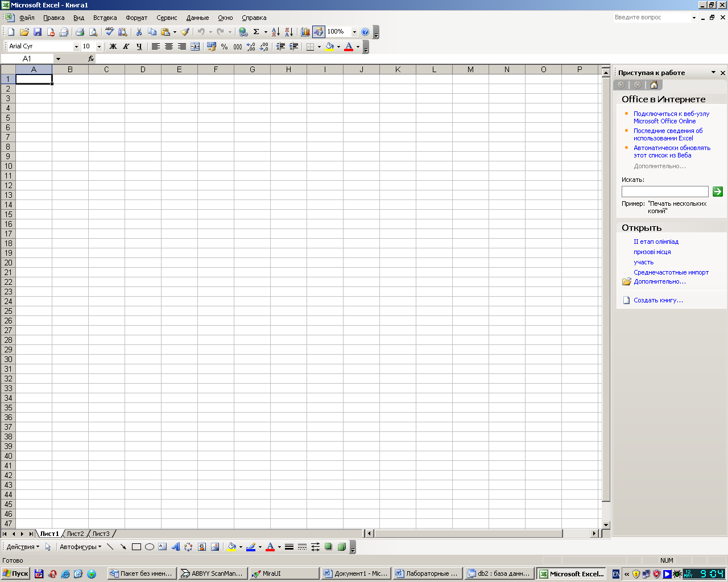Save the workbook using the floppy icon

point(38,32)
